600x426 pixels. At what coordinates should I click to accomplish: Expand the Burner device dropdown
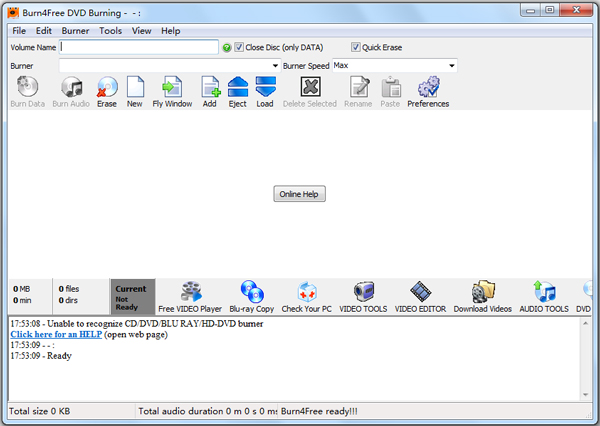[x=275, y=66]
